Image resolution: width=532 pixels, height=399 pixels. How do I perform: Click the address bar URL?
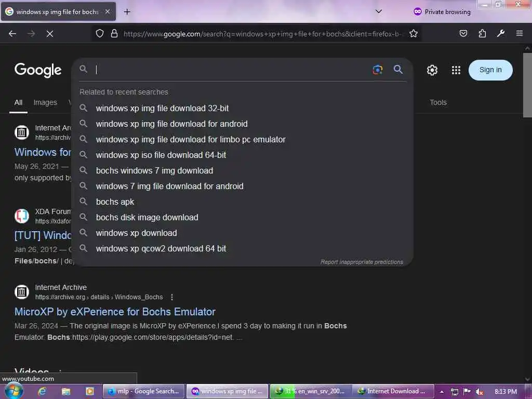click(262, 34)
